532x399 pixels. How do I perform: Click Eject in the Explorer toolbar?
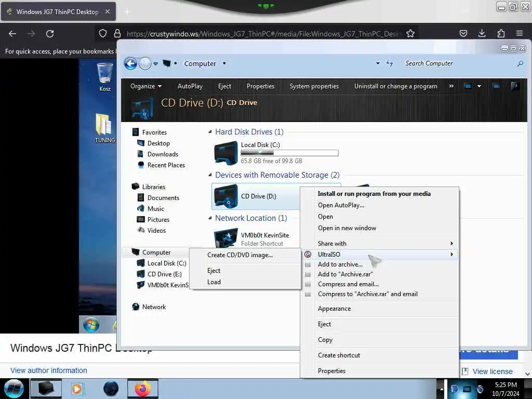tap(224, 86)
